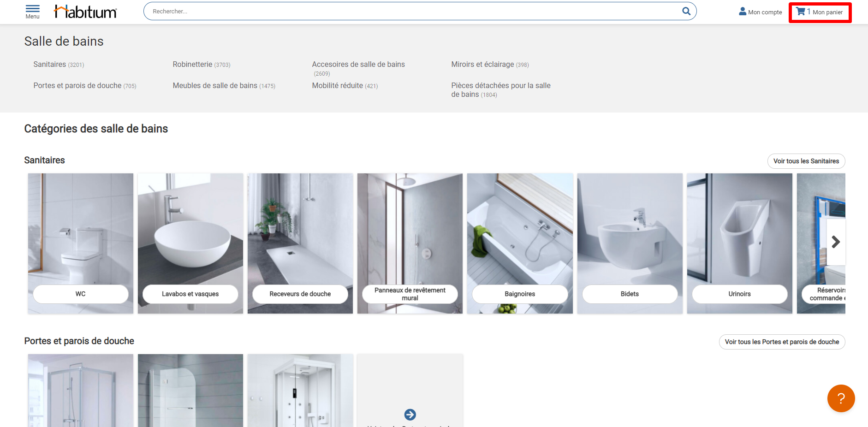The height and width of the screenshot is (427, 868).
Task: Open the first shower enclosure thumbnail
Action: point(81,391)
